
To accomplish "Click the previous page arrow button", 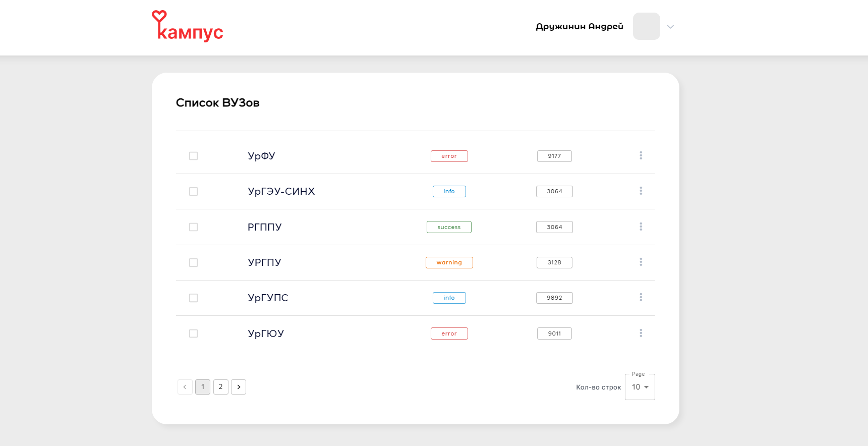I will point(185,387).
